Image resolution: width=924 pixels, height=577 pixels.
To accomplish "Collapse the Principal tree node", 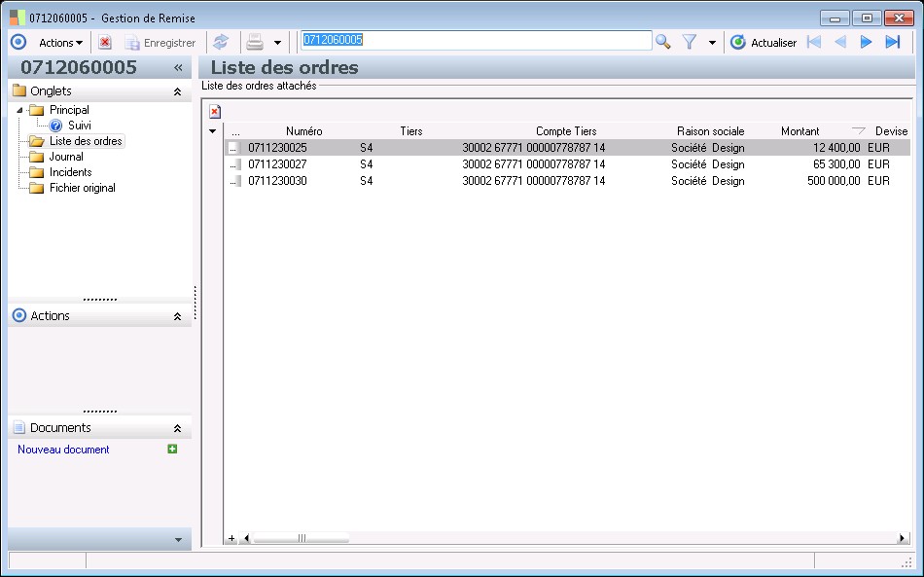I will (x=18, y=110).
